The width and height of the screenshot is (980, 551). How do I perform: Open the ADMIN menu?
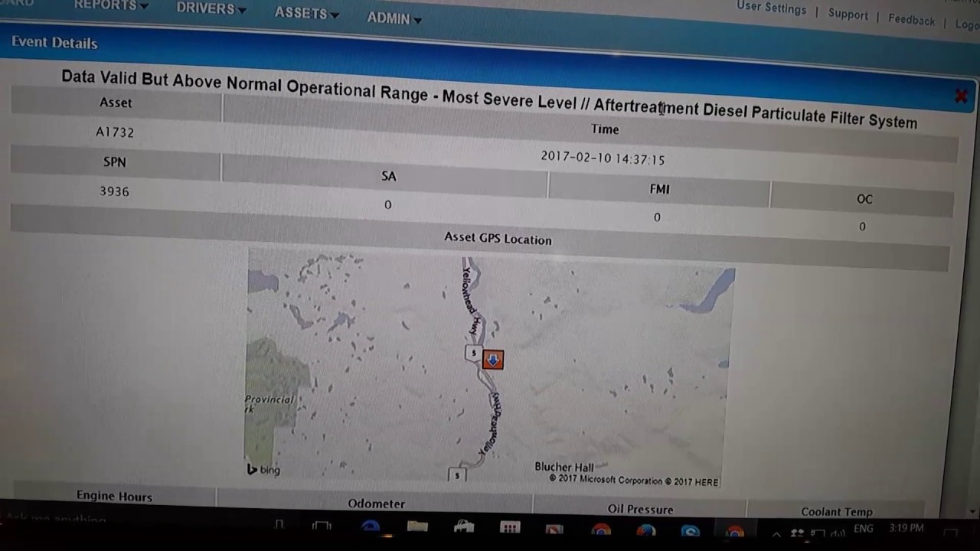click(394, 18)
